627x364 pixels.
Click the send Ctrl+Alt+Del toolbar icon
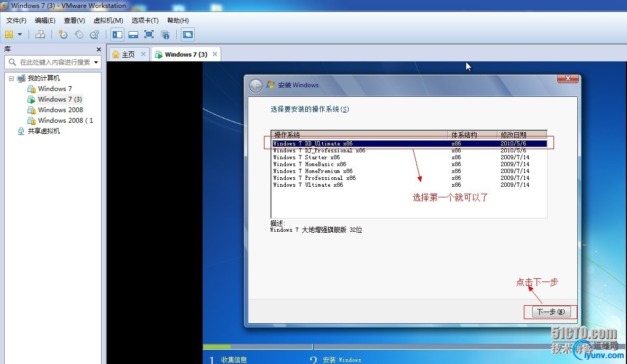[40, 34]
